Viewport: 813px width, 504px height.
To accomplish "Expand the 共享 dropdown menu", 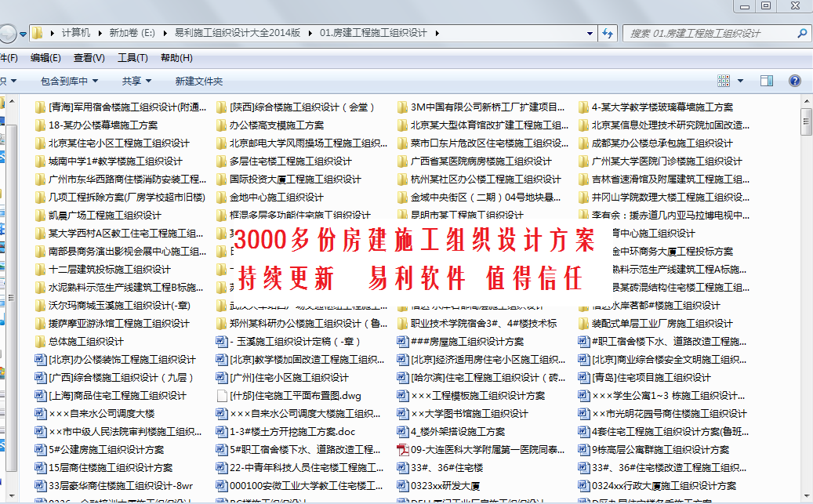I will (x=136, y=81).
